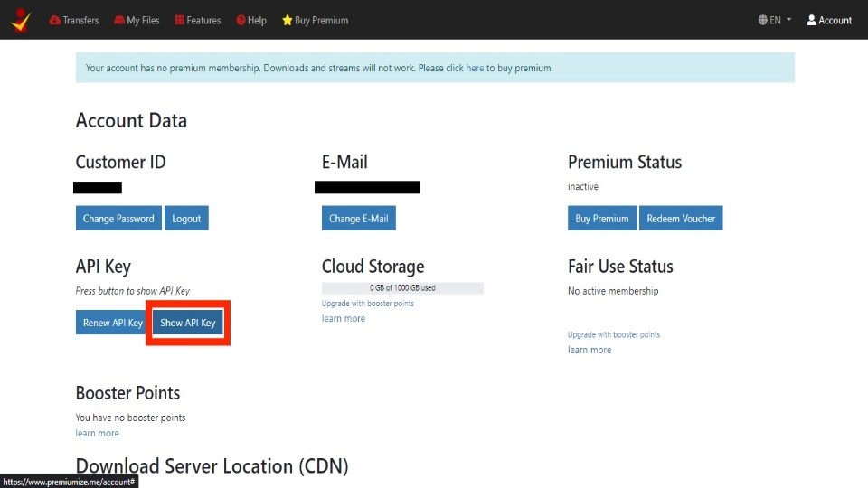868x488 pixels.
Task: Click 'Upgrade with booster points' under Cloud Storage
Action: (368, 304)
